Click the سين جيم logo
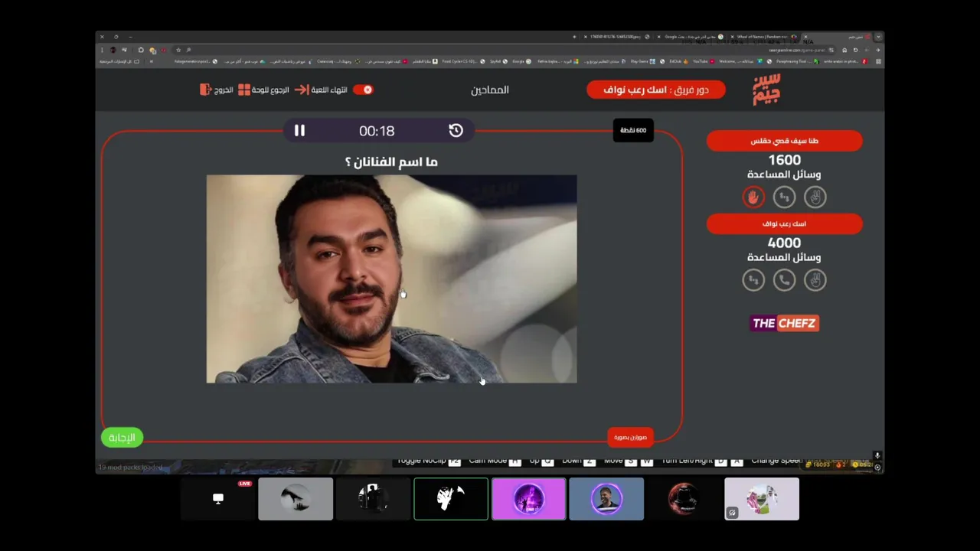Viewport: 980px width, 551px height. [x=766, y=90]
